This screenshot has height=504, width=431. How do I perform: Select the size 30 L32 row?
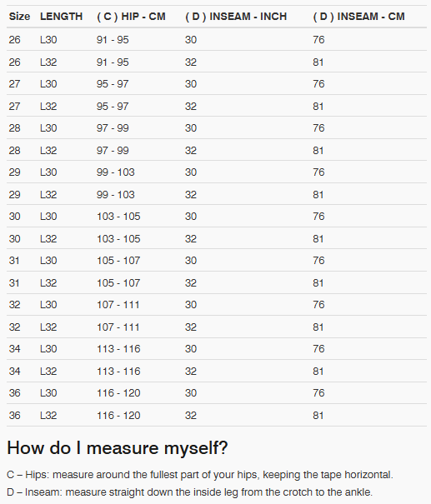point(217,238)
